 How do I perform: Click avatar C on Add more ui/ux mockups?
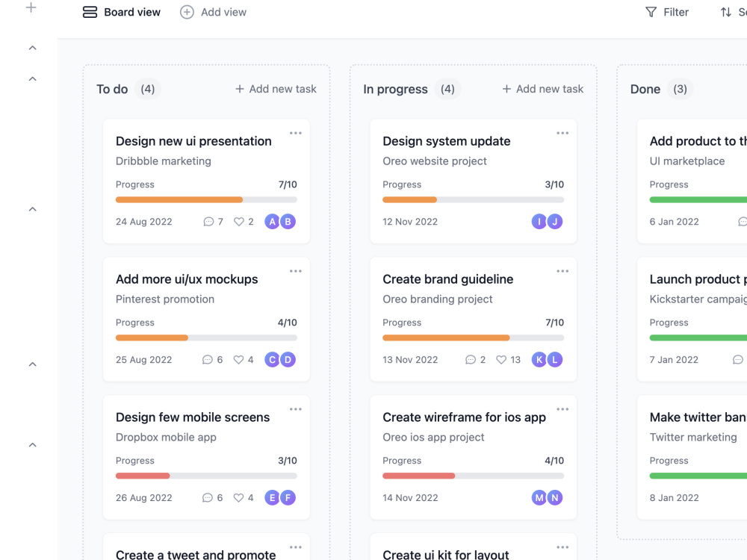point(272,360)
